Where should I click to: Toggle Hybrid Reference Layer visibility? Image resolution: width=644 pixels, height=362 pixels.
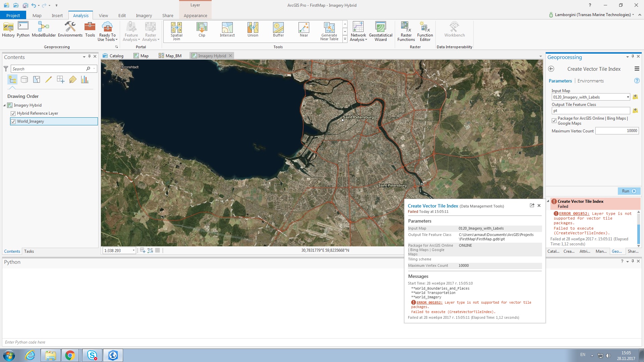coord(13,113)
